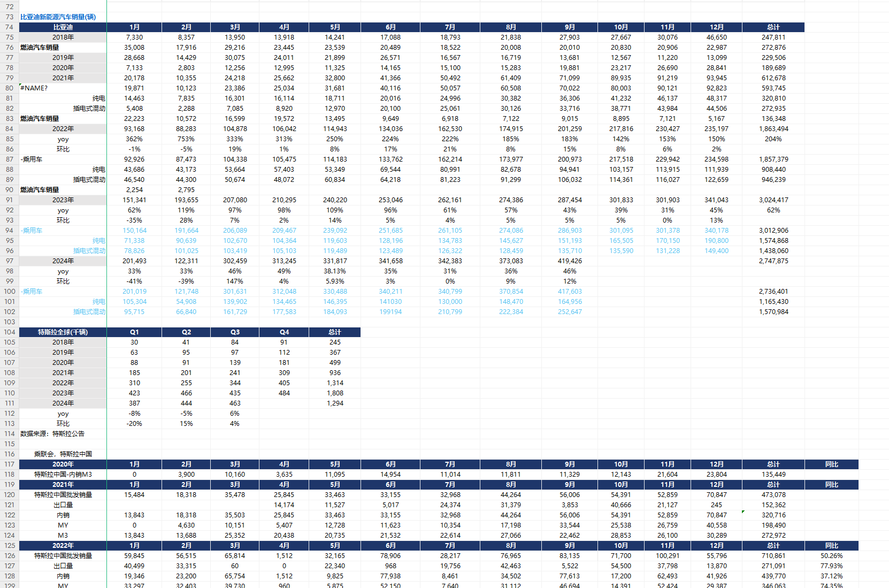The width and height of the screenshot is (889, 588).
Task: Select the 38.13% yoy cell
Action: point(335,271)
